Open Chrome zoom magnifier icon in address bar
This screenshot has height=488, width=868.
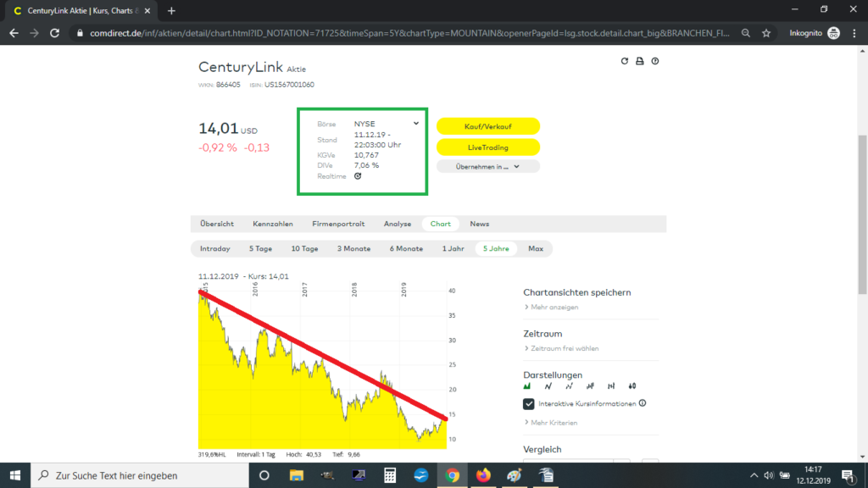click(746, 33)
